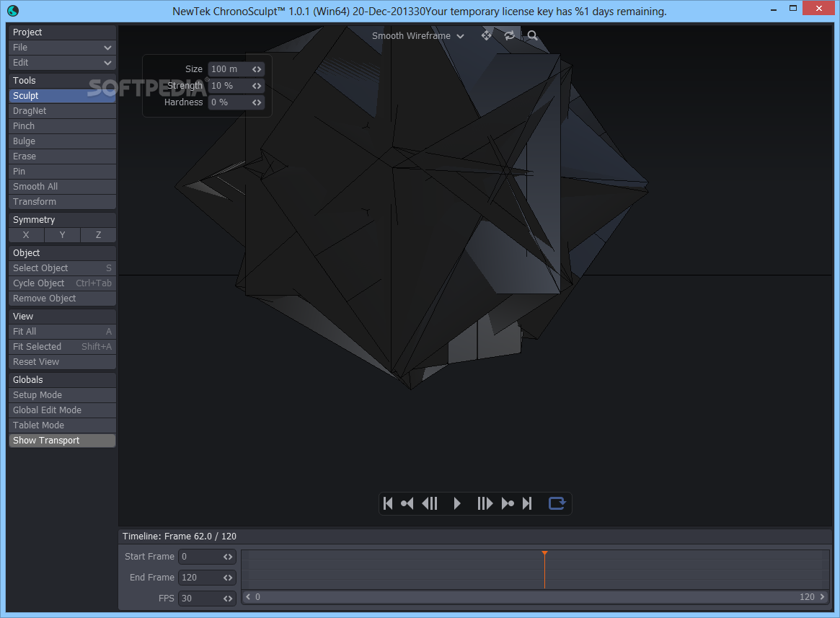Toggle Y axis symmetry
Image resolution: width=840 pixels, height=618 pixels.
(62, 235)
